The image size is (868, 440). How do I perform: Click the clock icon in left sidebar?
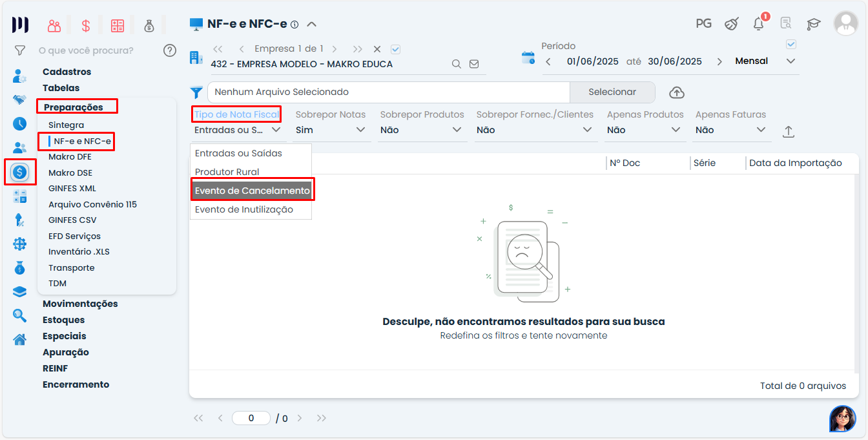20,123
